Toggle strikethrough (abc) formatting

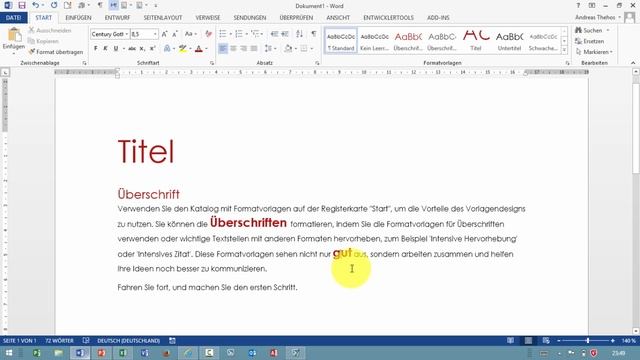131,49
